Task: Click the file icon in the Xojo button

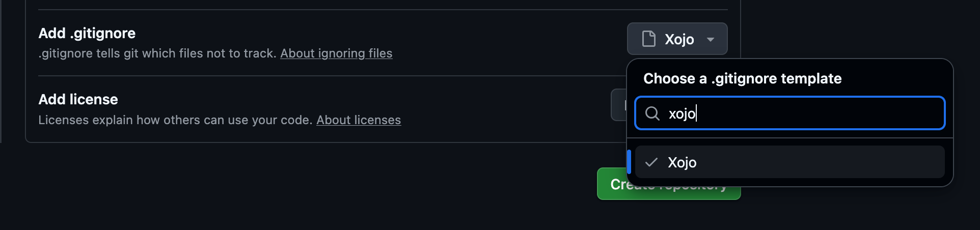Action: click(x=648, y=39)
